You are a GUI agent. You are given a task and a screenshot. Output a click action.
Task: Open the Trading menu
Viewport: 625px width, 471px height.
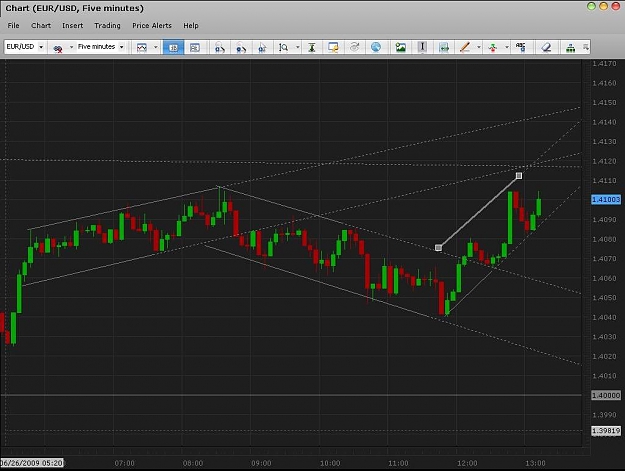107,26
